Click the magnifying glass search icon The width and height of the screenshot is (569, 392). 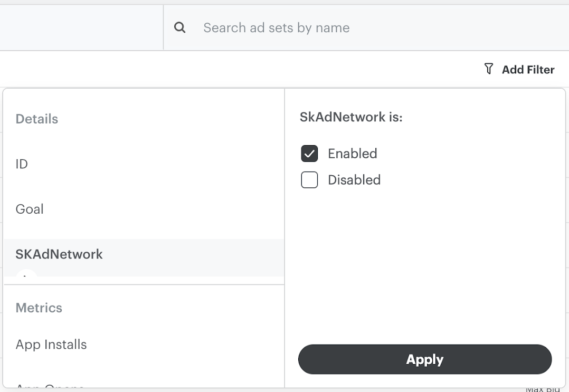[179, 27]
